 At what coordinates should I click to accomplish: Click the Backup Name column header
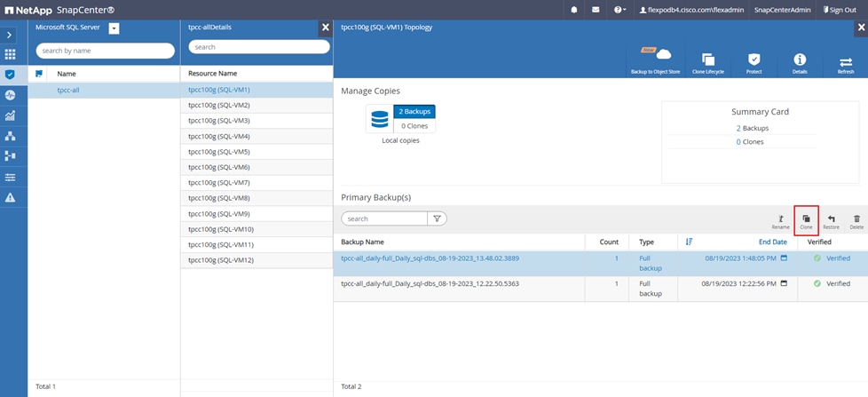(362, 242)
